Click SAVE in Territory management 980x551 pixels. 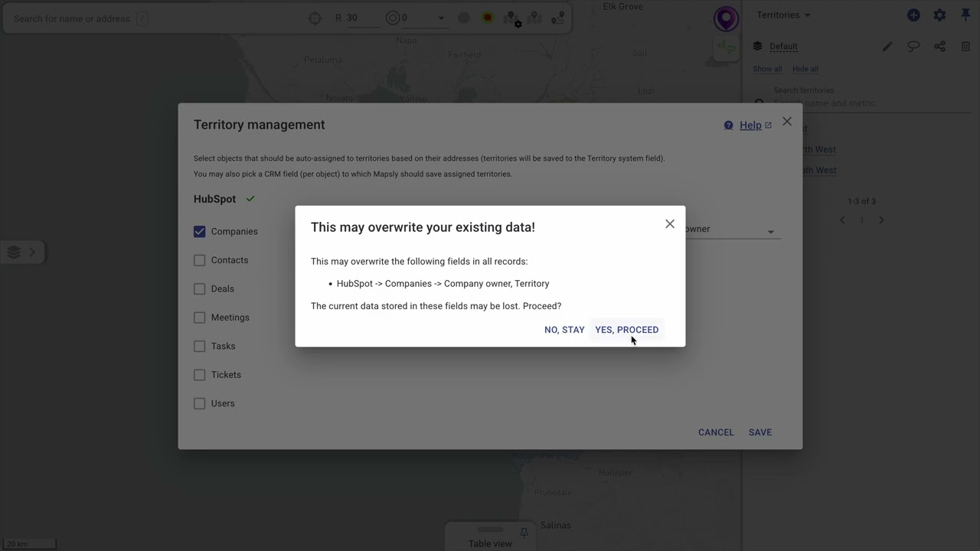tap(760, 432)
